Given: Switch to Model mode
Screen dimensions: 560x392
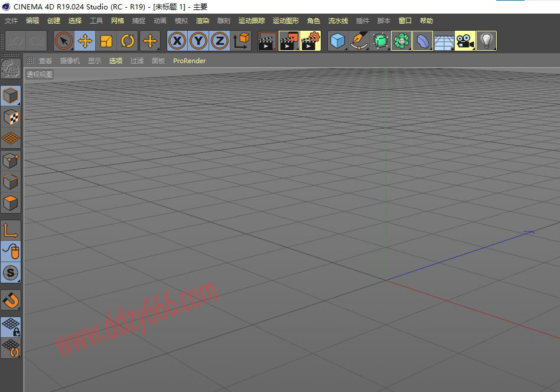Looking at the screenshot, I should pyautogui.click(x=11, y=96).
